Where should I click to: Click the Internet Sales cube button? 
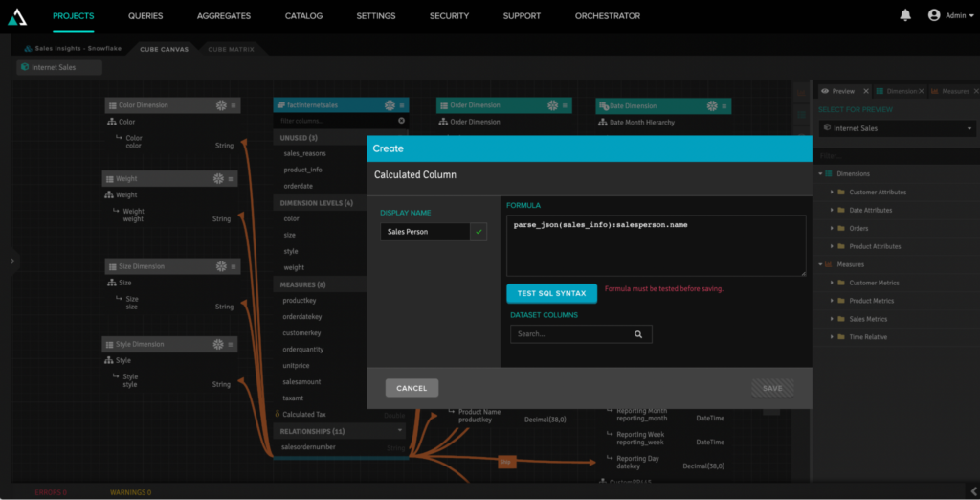point(59,67)
